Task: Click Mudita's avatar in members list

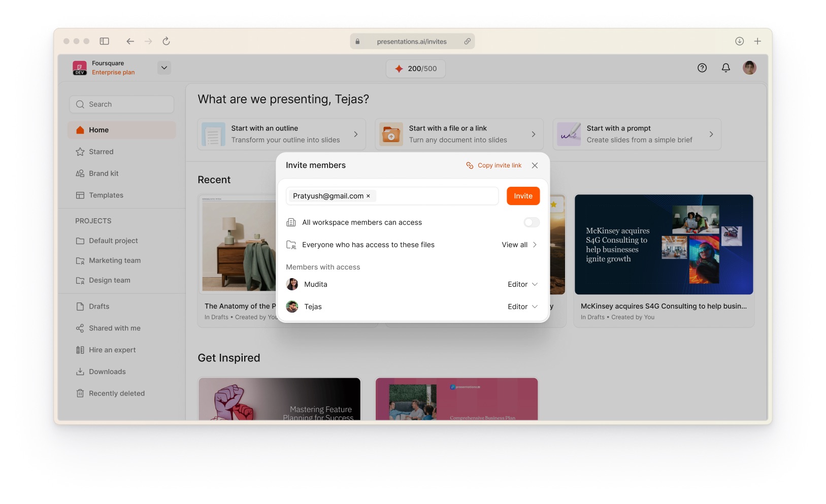Action: click(292, 284)
